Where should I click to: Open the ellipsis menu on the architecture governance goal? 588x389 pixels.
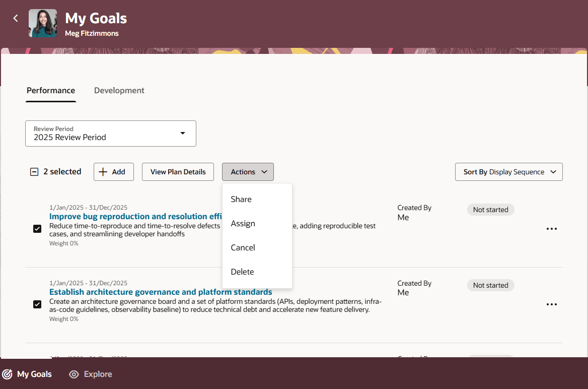coord(552,304)
